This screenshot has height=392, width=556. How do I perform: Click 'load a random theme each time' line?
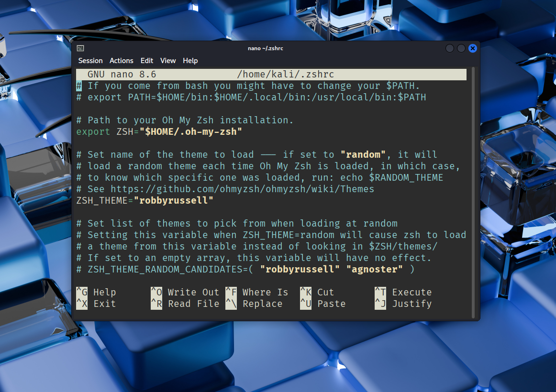tap(268, 166)
